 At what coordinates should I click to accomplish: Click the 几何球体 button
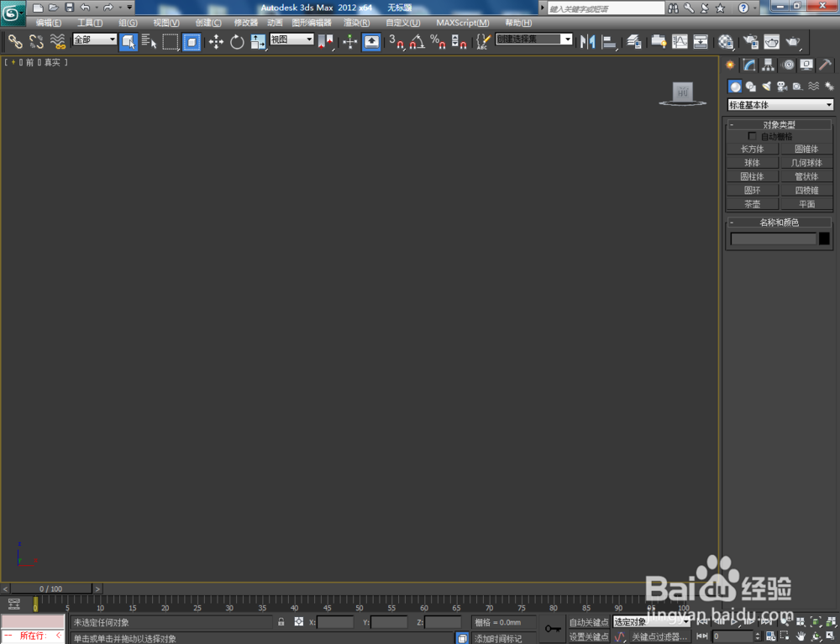click(806, 163)
